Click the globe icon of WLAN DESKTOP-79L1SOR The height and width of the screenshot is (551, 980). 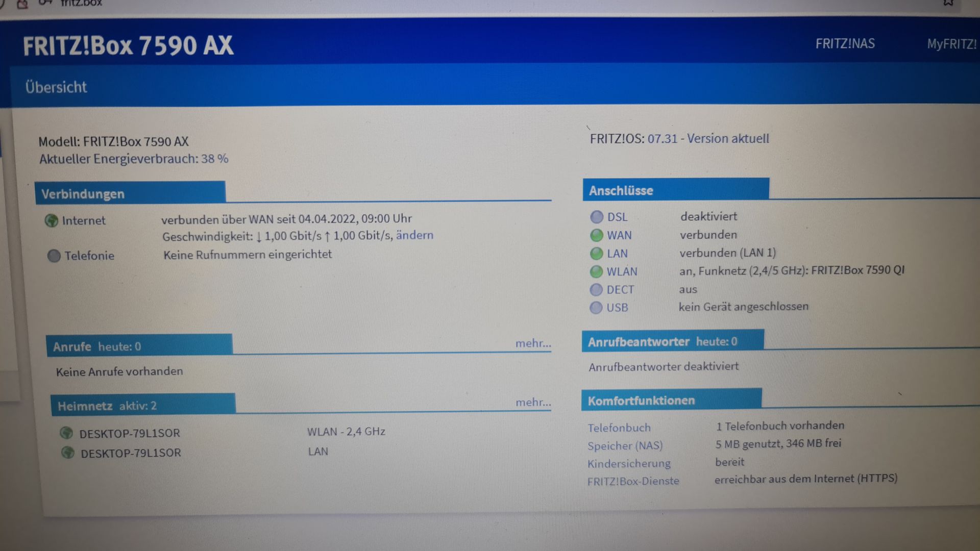pyautogui.click(x=66, y=433)
